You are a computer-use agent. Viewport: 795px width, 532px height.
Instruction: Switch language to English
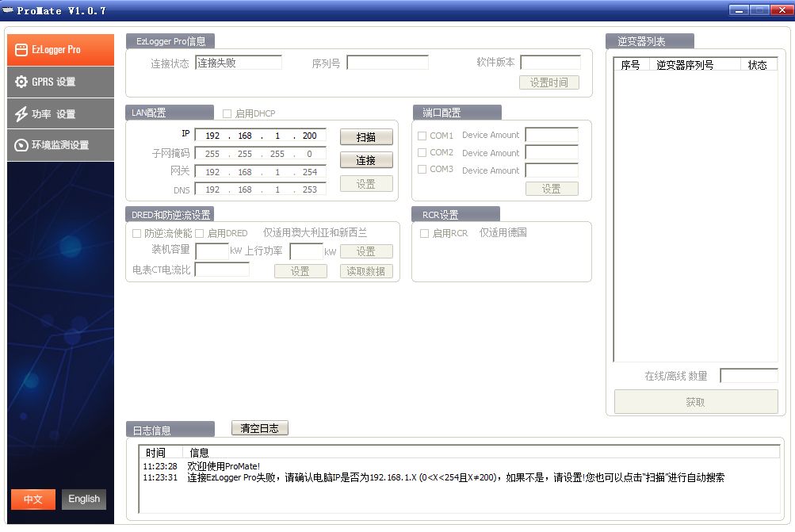(x=84, y=499)
